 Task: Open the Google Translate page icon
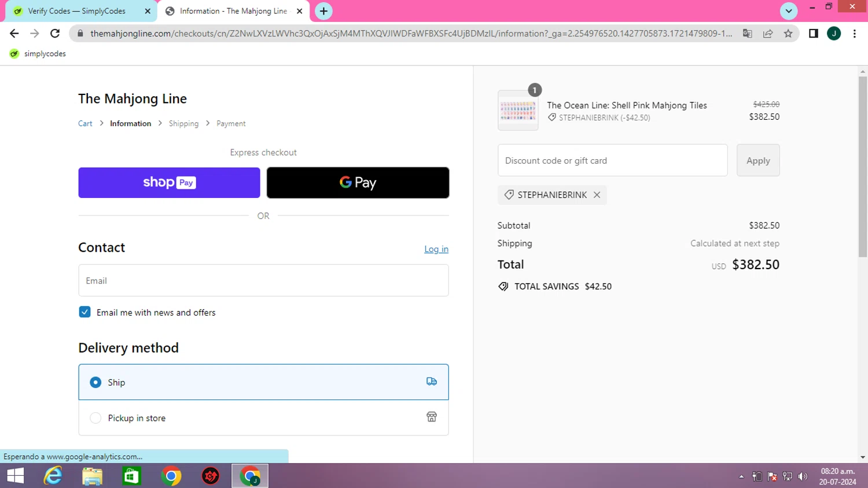pos(748,34)
